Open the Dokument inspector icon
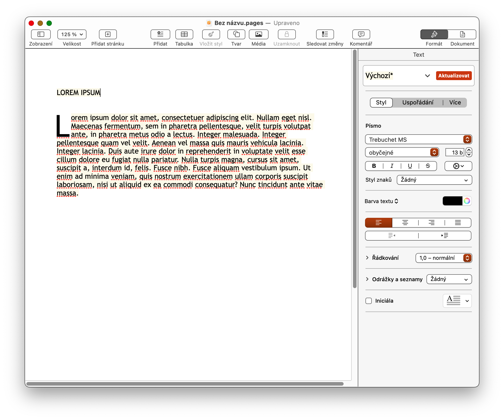 462,34
